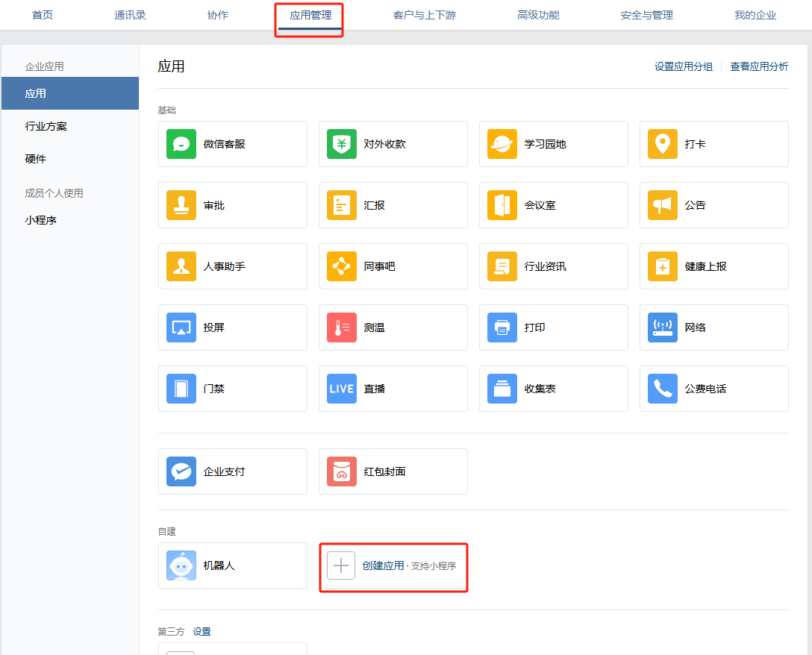Image resolution: width=812 pixels, height=655 pixels.
Task: Select the 审批 stamp icon
Action: pos(181,205)
